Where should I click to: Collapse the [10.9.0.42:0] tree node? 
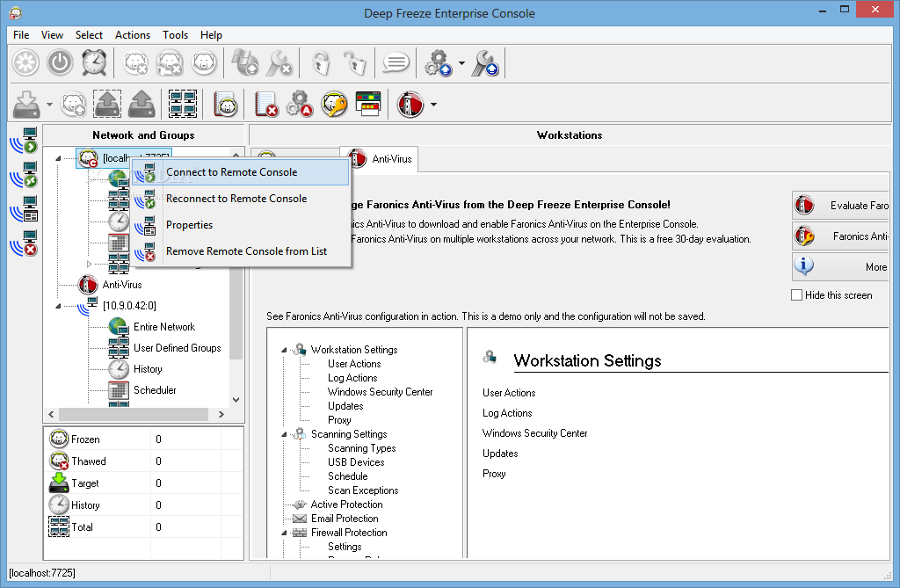pos(58,306)
